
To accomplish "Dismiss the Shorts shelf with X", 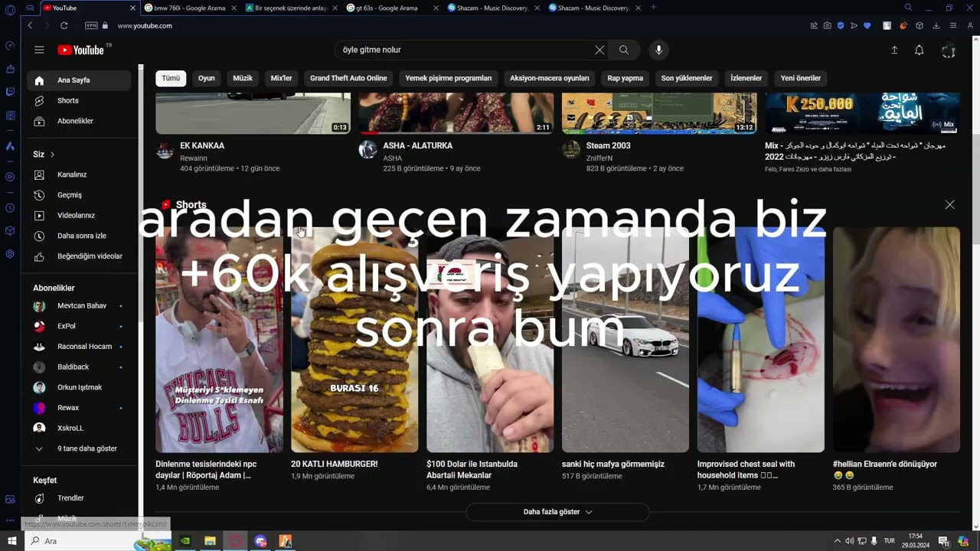I will tap(949, 204).
